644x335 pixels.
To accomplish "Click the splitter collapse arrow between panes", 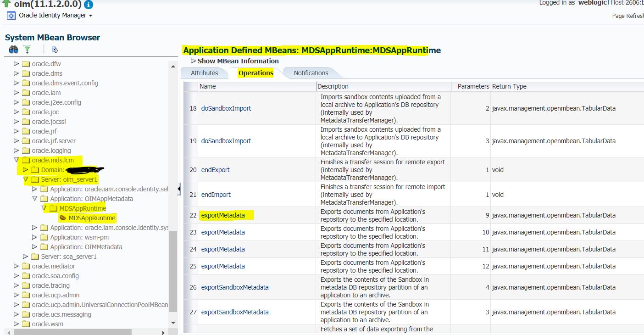I will coord(179,189).
